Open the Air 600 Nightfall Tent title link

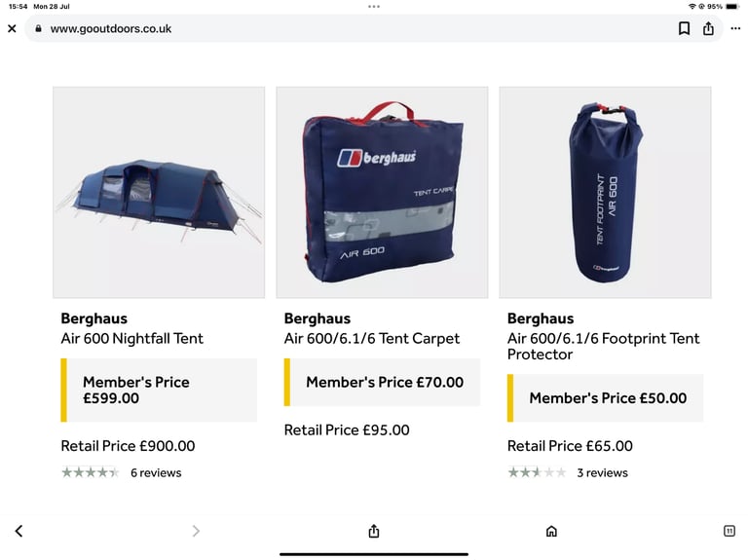coord(132,339)
